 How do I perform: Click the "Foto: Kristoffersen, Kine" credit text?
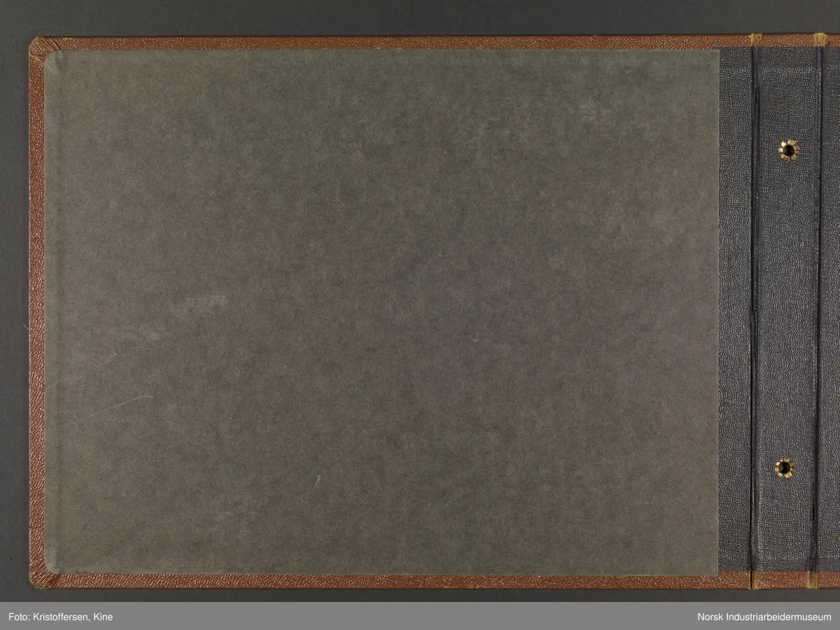pos(62,617)
